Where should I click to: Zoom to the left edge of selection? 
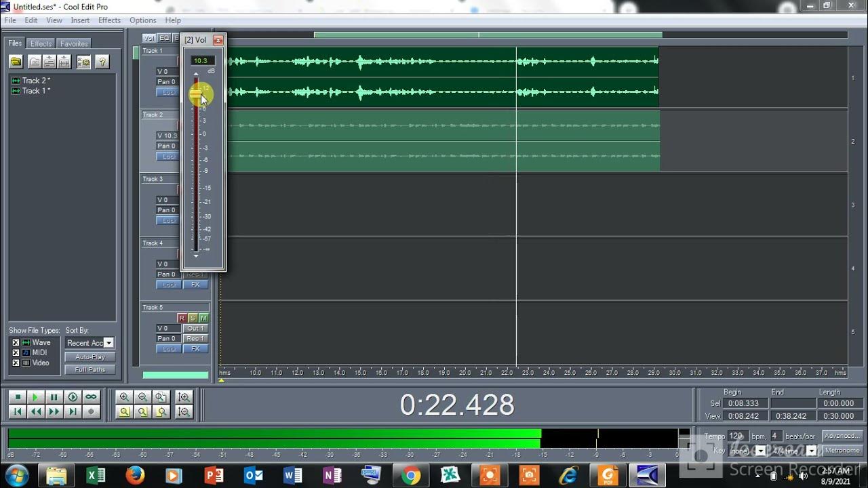(142, 411)
